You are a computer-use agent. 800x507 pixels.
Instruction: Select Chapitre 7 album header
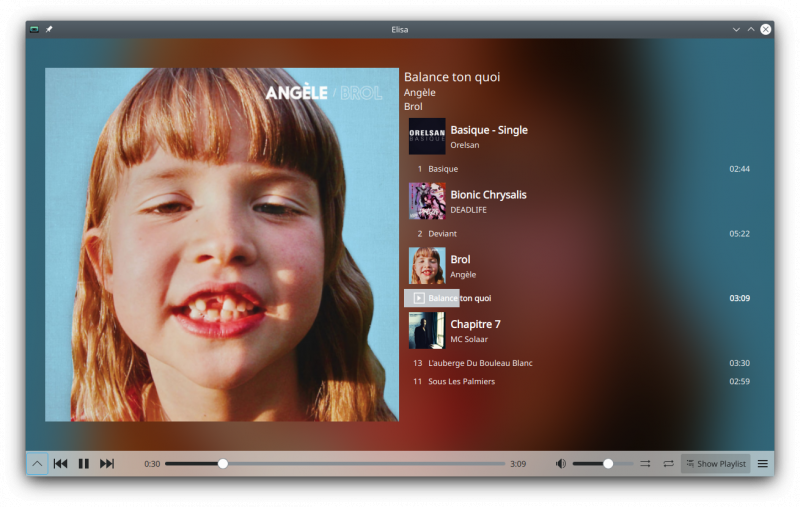click(x=579, y=331)
